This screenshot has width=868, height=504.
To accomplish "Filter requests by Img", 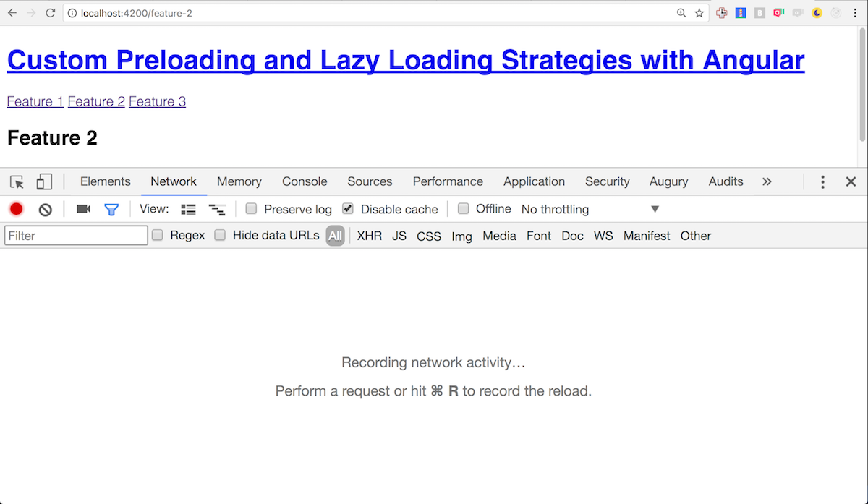I will pos(462,236).
